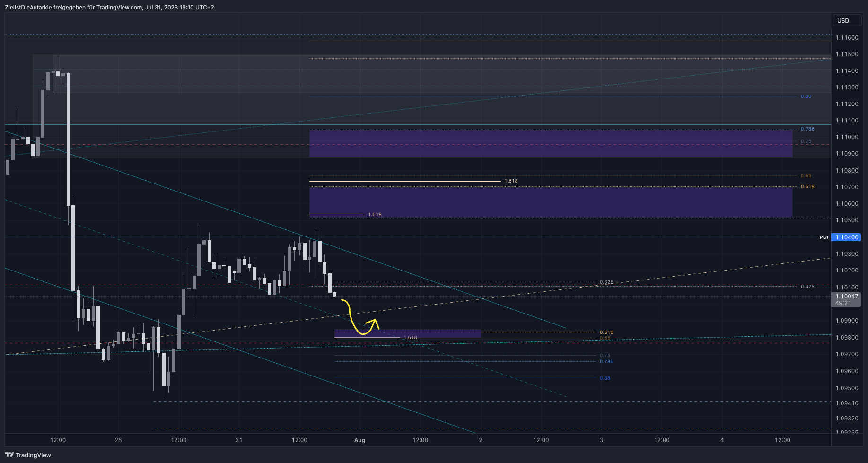
Task: Click the 0.328 label next to the price axis
Action: point(807,286)
